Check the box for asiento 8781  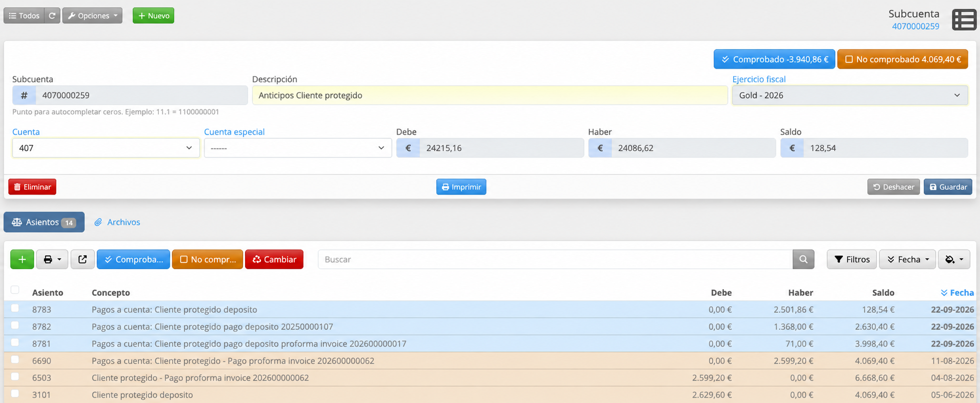15,342
